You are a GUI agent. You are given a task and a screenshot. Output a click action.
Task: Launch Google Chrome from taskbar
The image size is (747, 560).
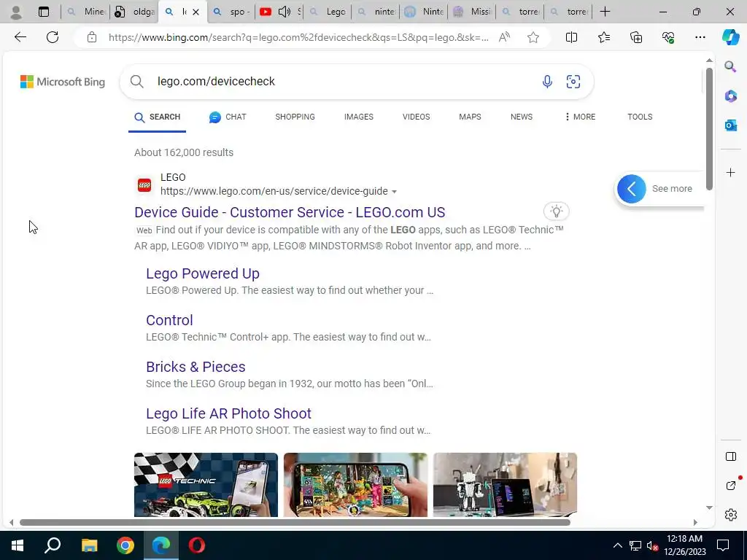(x=125, y=545)
